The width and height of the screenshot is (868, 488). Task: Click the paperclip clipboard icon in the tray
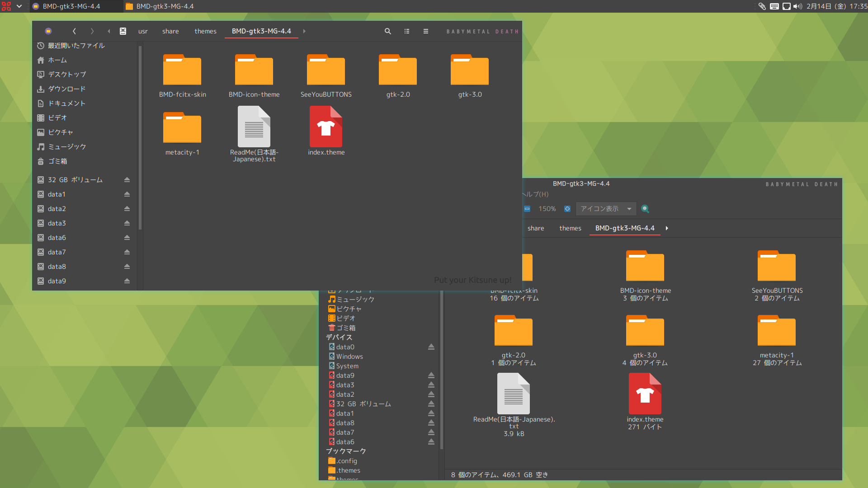[x=762, y=6]
